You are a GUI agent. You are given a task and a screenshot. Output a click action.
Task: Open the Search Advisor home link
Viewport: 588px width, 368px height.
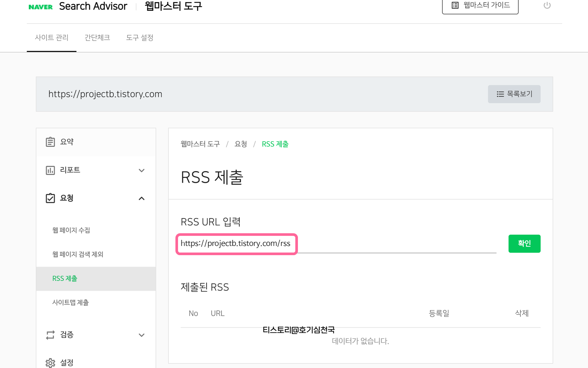pos(93,6)
